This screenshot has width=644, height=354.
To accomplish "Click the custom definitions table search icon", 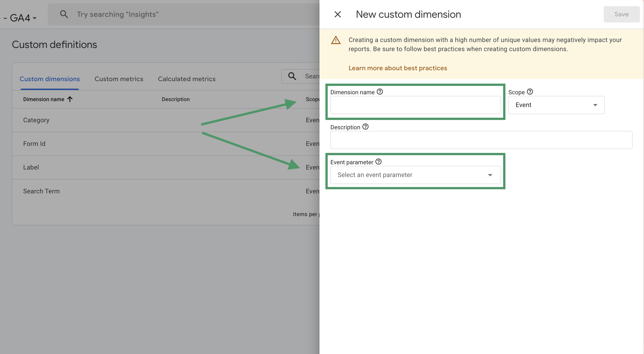I will click(292, 76).
